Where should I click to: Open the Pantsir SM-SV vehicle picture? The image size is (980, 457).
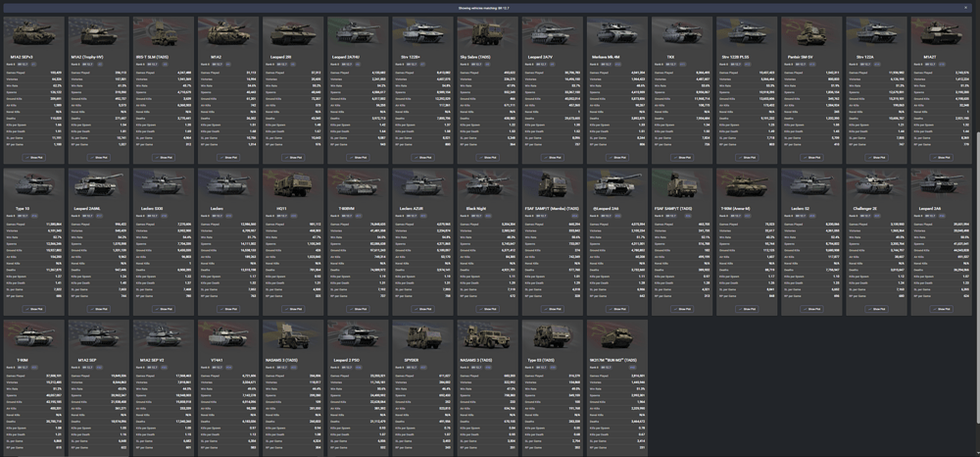(810, 33)
